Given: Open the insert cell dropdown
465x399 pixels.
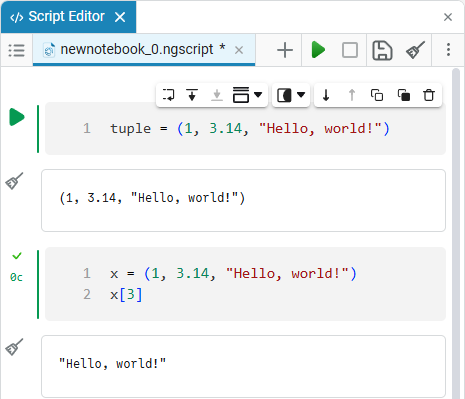Looking at the screenshot, I should [x=247, y=95].
